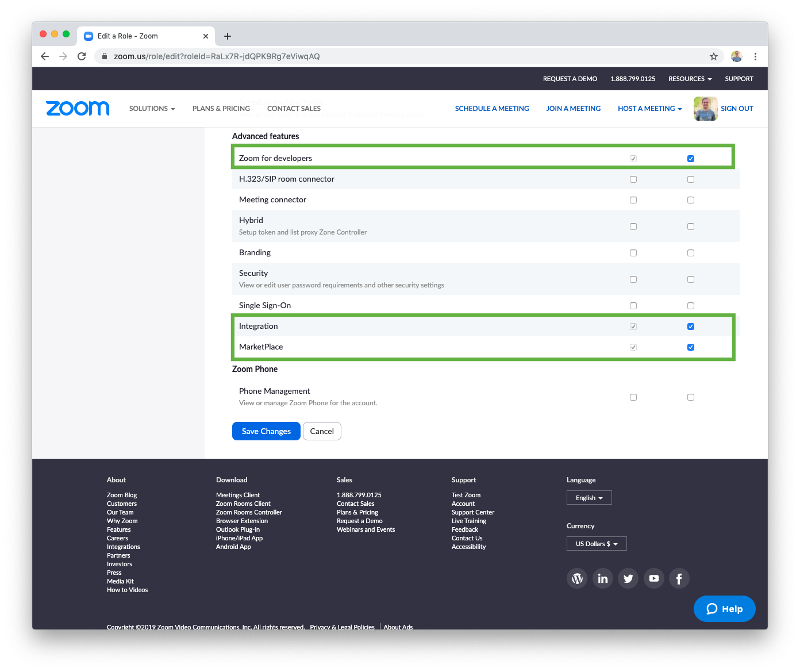Screen dimensions: 800x672
Task: Select Schedule a Meeting in the header
Action: pyautogui.click(x=492, y=109)
